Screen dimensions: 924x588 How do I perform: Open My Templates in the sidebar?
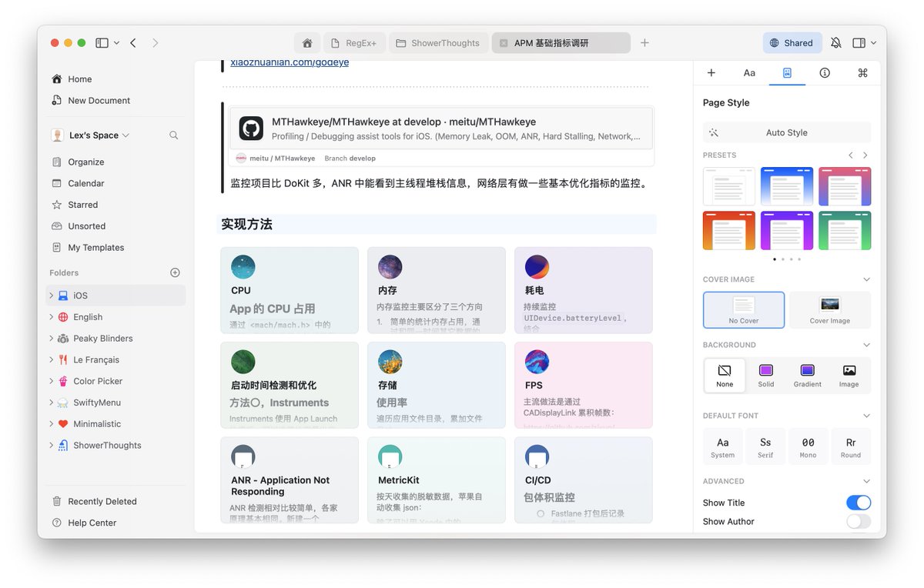(x=115, y=248)
